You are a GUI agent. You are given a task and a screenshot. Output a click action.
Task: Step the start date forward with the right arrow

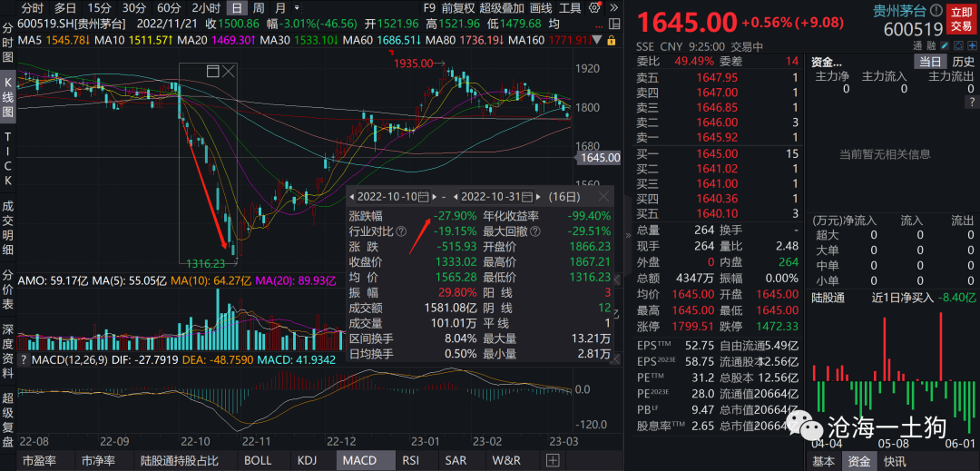coord(433,197)
